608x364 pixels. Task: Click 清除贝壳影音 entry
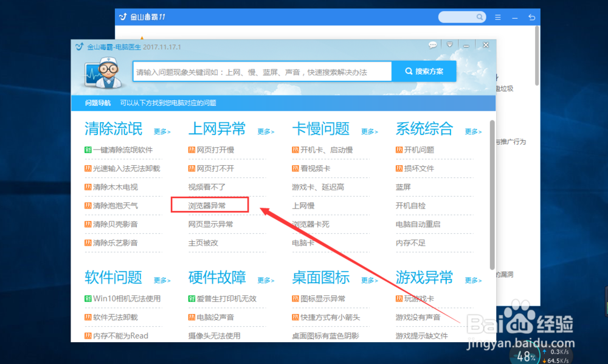pos(111,224)
